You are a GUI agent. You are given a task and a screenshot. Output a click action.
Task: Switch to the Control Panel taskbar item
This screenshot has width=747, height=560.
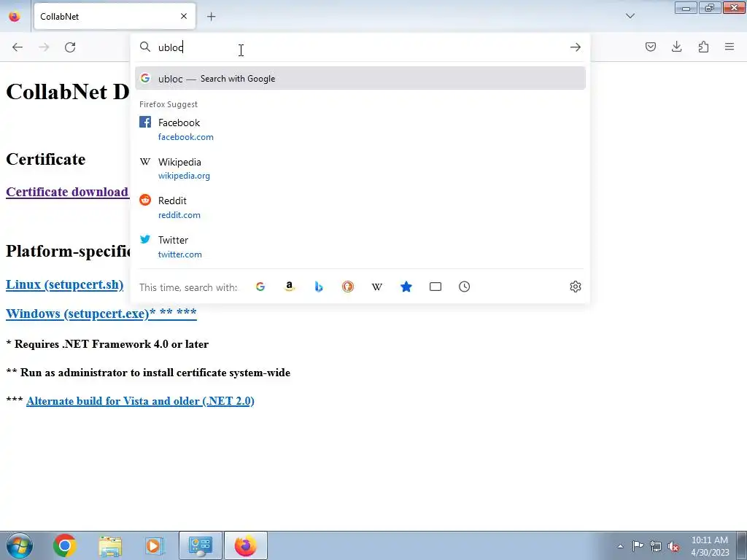(201, 545)
